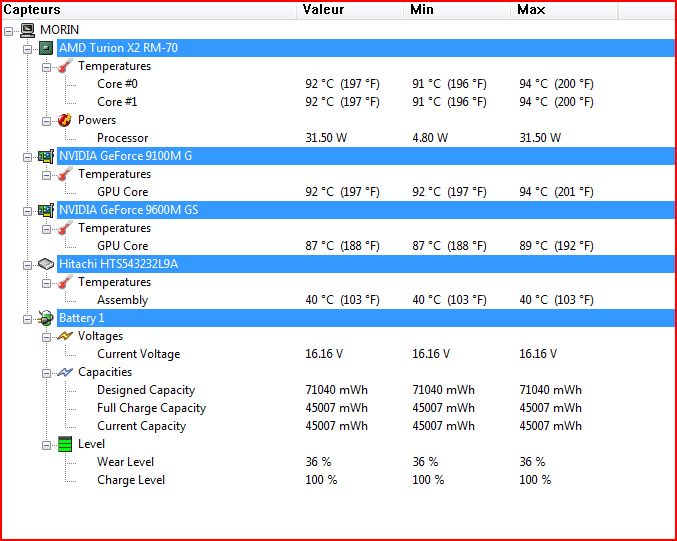
Task: Click the Capacities label
Action: click(105, 372)
